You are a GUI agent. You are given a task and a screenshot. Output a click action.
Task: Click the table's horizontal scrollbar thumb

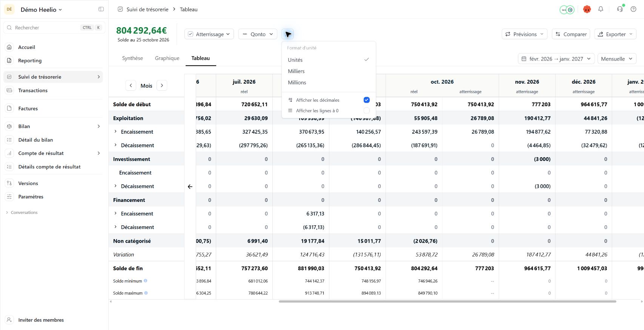click(x=447, y=301)
